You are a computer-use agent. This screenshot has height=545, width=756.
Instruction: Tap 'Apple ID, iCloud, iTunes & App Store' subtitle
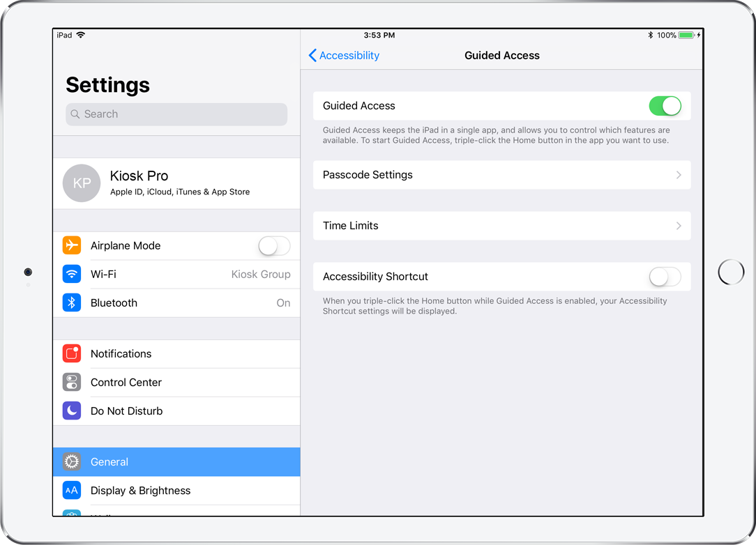pyautogui.click(x=180, y=192)
